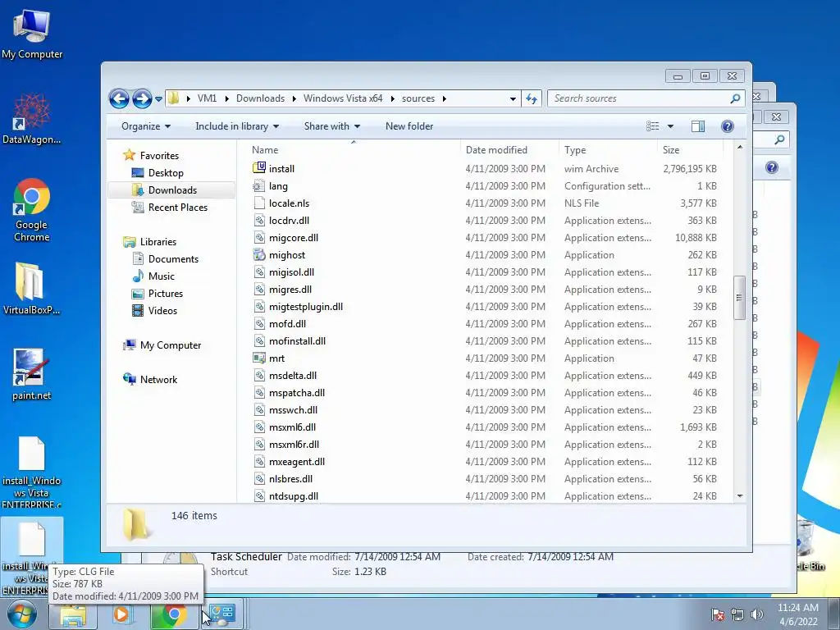
Task: Click scrollbar up arrow in file list
Action: point(740,147)
